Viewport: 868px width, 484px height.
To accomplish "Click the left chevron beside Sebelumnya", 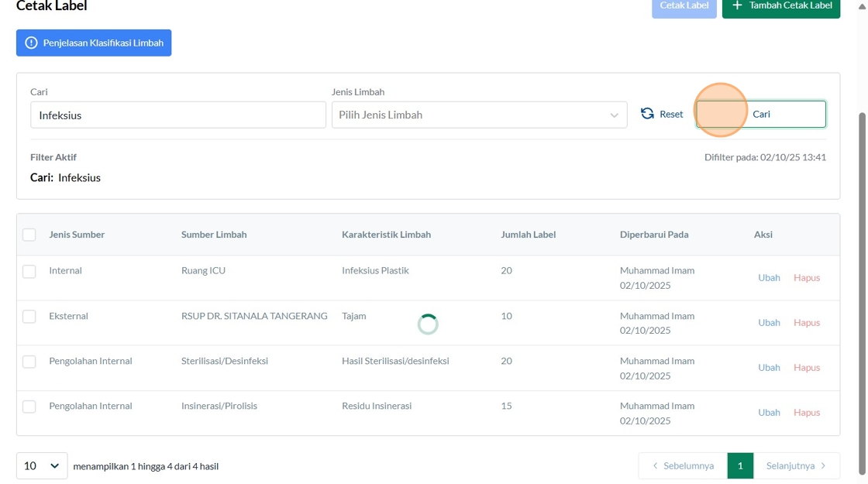I will click(655, 466).
